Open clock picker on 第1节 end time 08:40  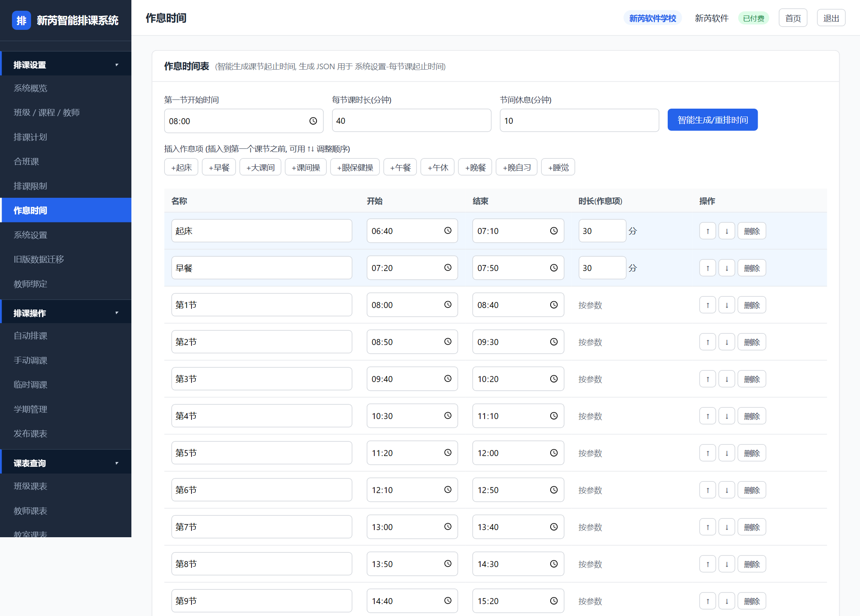(554, 305)
